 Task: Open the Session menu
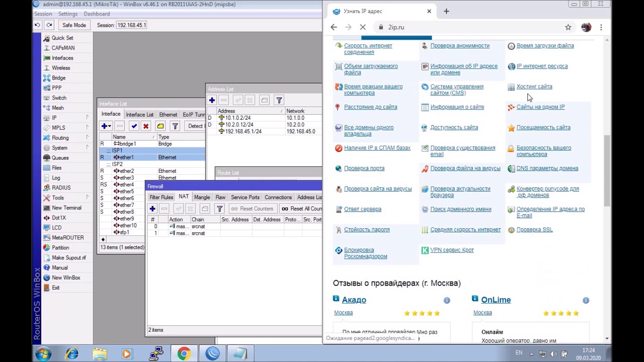(43, 14)
